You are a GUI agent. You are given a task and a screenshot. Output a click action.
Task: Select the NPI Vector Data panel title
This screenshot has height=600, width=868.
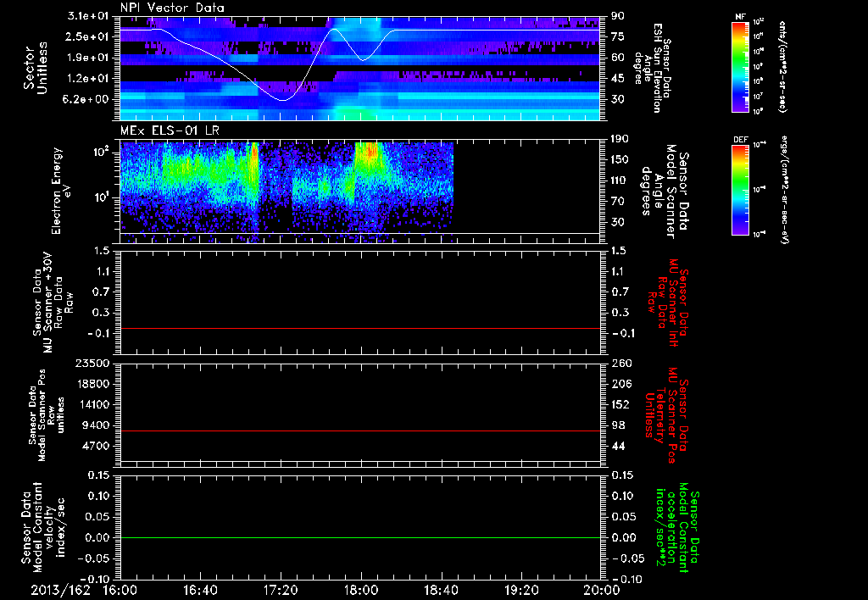[173, 8]
